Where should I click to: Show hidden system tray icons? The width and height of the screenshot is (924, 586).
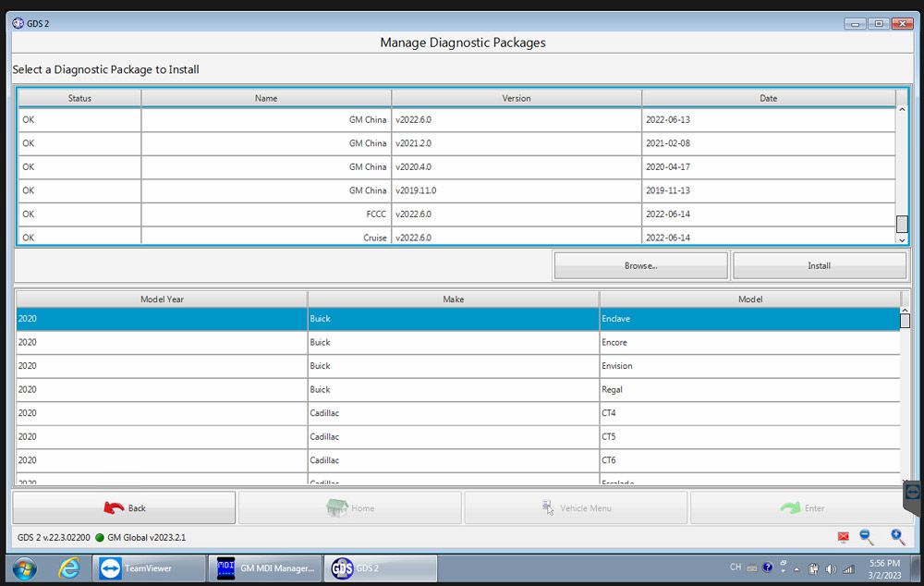(796, 568)
